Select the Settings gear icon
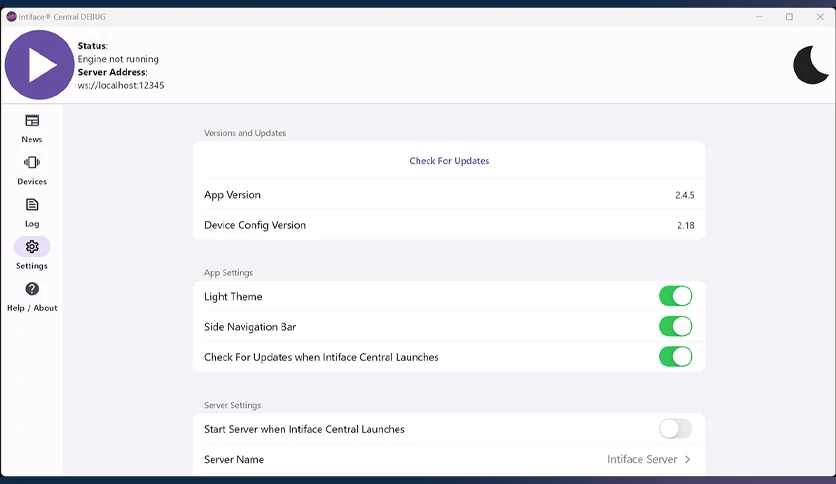This screenshot has width=836, height=484. [x=32, y=247]
